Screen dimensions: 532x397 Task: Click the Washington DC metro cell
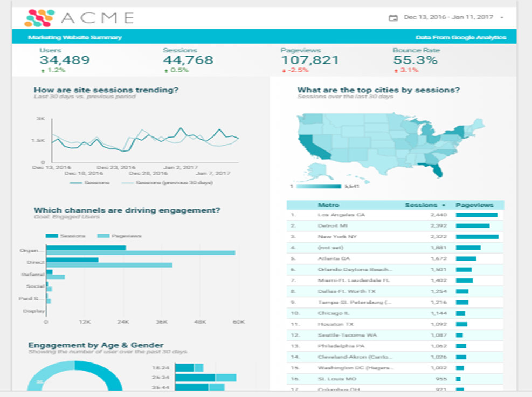point(355,368)
